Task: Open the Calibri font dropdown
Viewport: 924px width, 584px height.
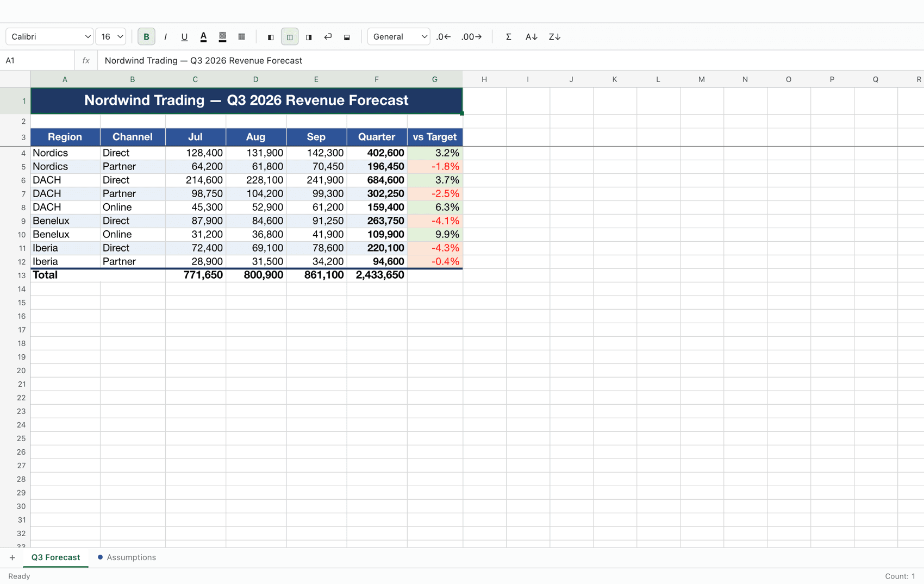Action: click(49, 37)
